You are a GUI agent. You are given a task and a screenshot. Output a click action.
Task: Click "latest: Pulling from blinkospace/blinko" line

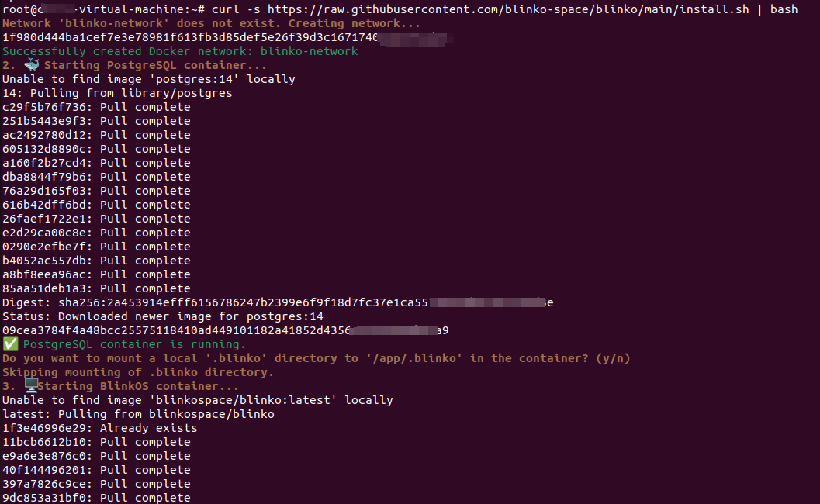click(138, 414)
